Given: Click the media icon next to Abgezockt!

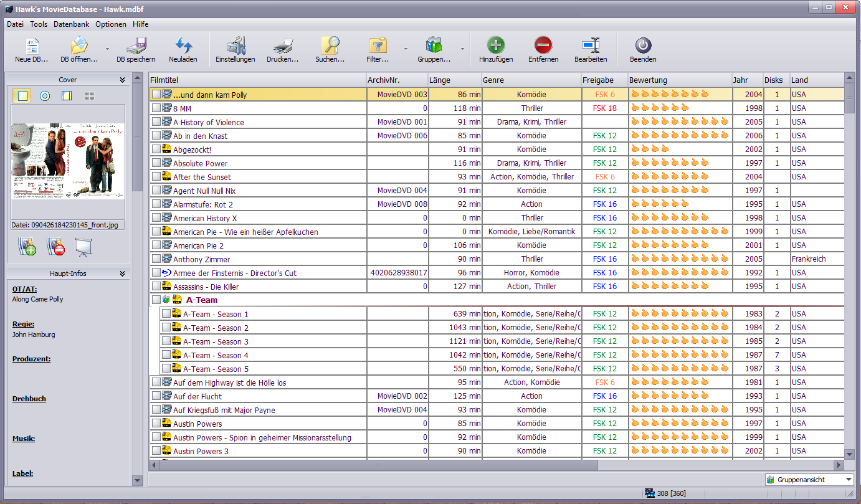Looking at the screenshot, I should pyautogui.click(x=167, y=150).
